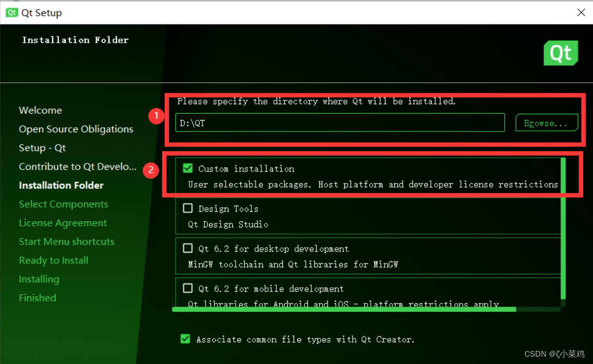Click the installation directory field containing D:\QT

[340, 123]
